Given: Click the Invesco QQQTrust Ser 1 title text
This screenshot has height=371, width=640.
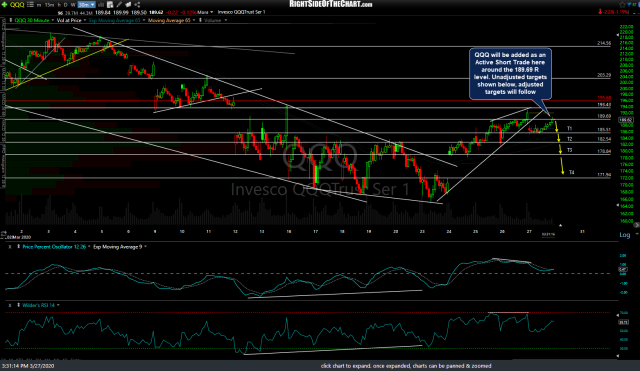Looking at the screenshot, I should click(242, 12).
